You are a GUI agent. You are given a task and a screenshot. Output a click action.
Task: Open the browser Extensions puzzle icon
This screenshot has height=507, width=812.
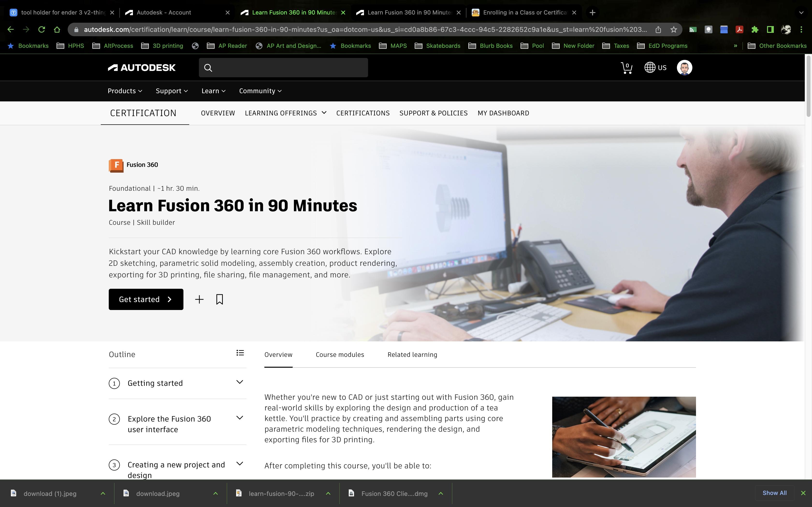pyautogui.click(x=755, y=29)
